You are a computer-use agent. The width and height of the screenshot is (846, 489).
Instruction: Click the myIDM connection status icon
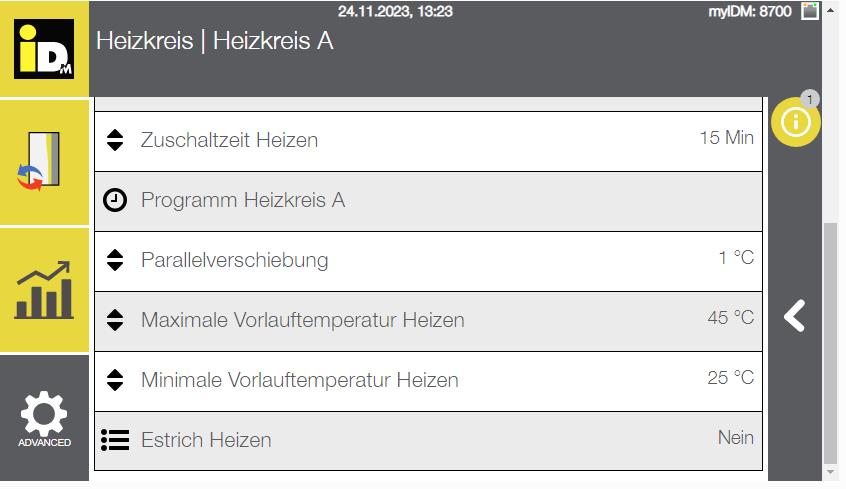[809, 11]
